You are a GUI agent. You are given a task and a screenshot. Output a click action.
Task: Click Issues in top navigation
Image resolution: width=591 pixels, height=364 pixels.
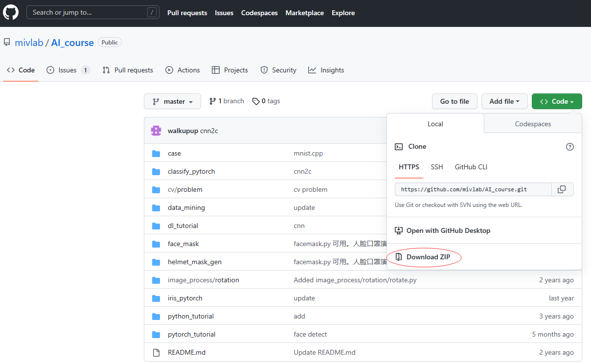(x=224, y=13)
